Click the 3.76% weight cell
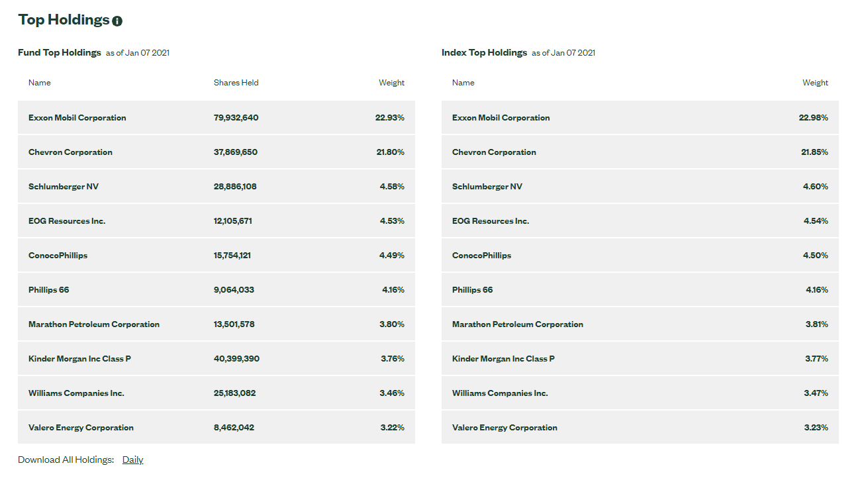 click(393, 359)
